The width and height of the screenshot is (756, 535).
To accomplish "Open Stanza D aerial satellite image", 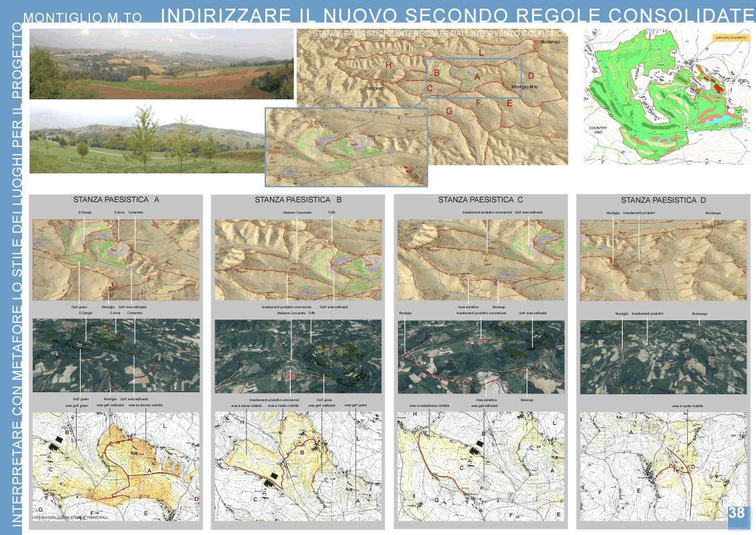I will (x=663, y=357).
